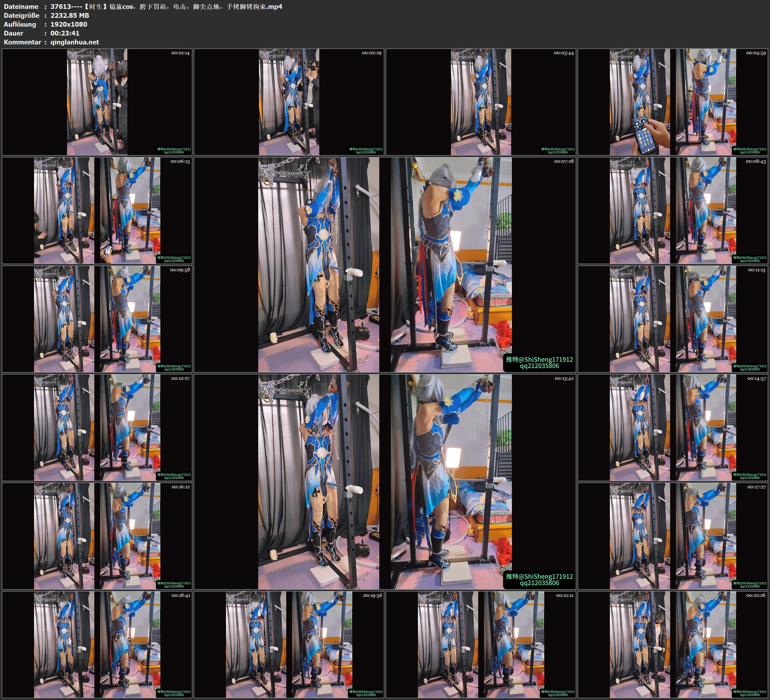Open the 00:21:11 thumbnail

coord(481,644)
